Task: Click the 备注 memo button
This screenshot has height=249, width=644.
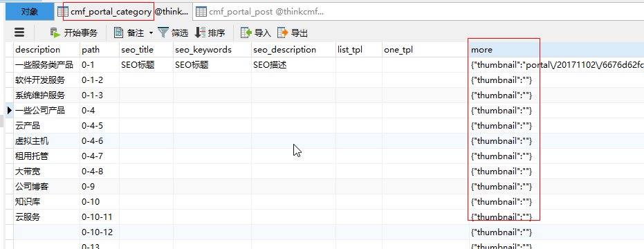Action: coord(129,33)
